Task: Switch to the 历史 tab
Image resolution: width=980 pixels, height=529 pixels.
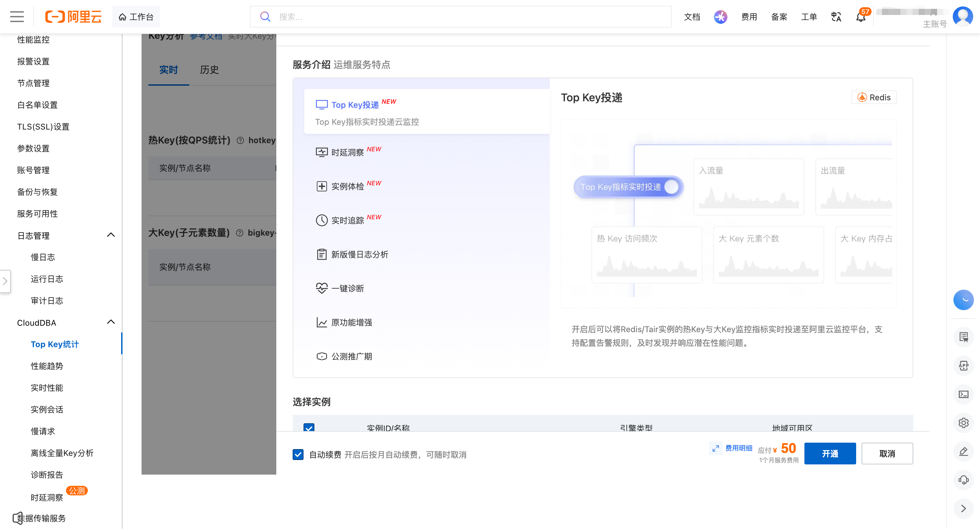Action: tap(209, 70)
